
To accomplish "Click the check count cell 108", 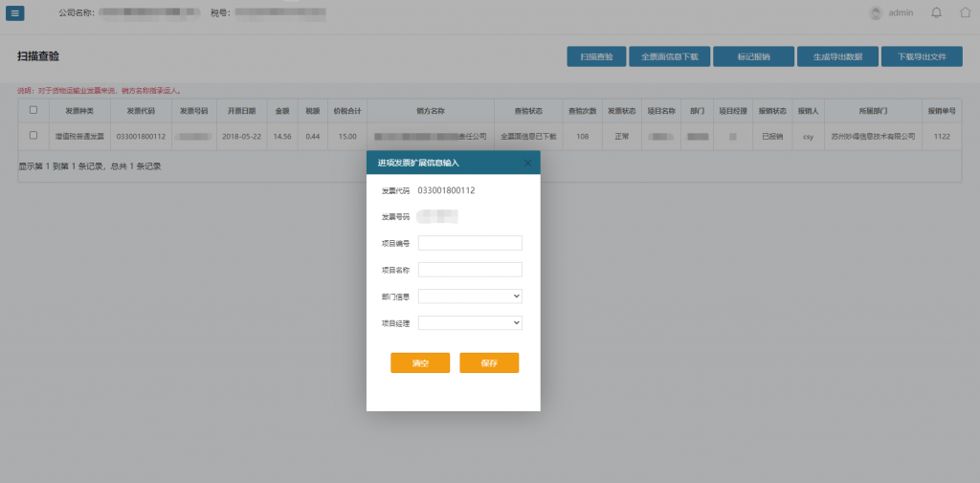I will click(583, 136).
